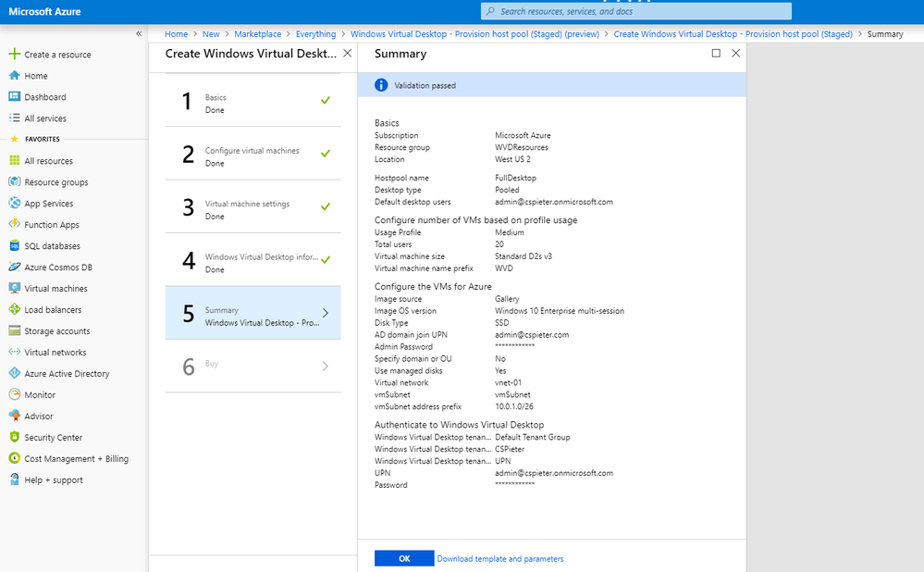The width and height of the screenshot is (924, 572).
Task: Close the Summary blade
Action: [736, 53]
